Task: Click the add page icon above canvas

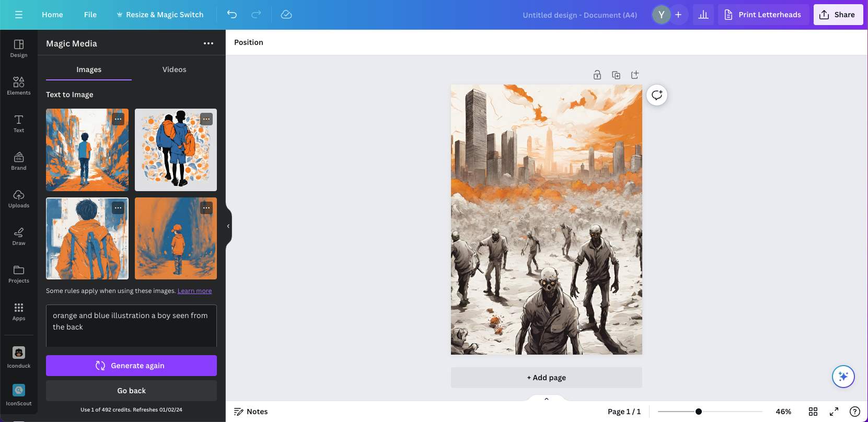Action: 635,75
